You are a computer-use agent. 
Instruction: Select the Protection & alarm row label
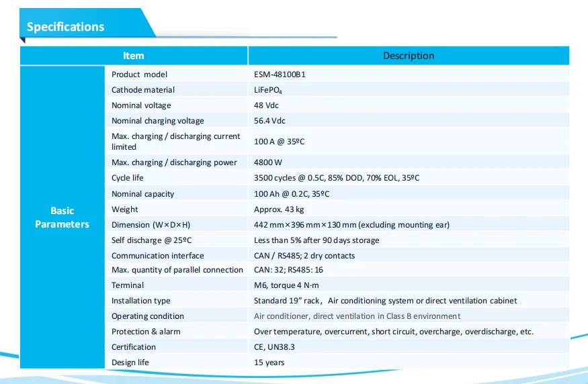(146, 332)
